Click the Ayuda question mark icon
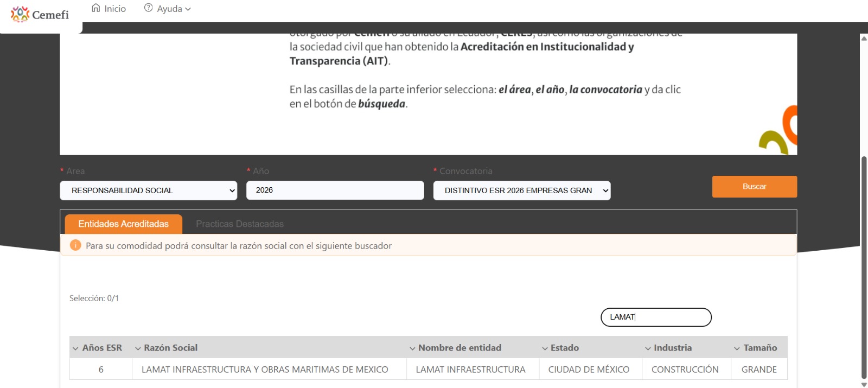Image resolution: width=868 pixels, height=388 pixels. 148,8
